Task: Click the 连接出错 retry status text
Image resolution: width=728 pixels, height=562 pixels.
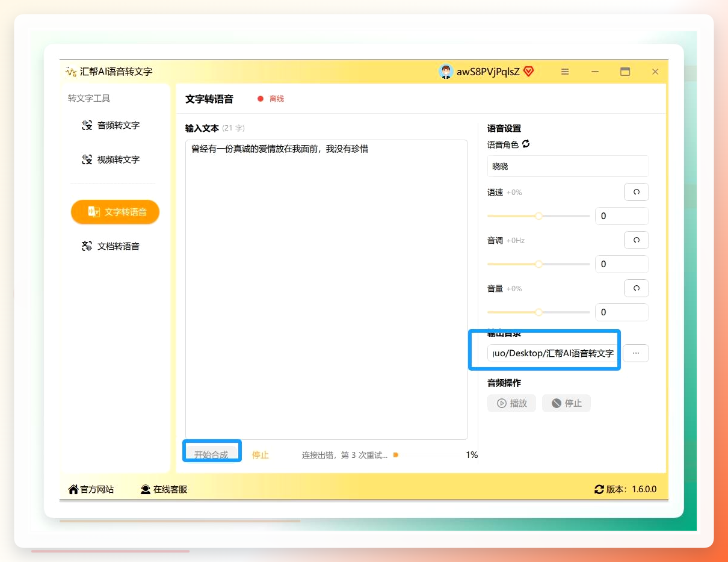Action: click(345, 455)
